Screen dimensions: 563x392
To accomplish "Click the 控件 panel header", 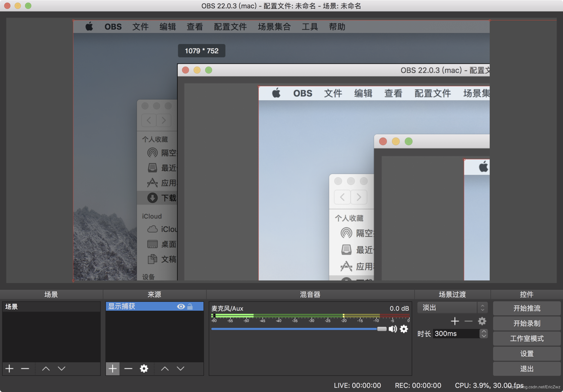I will pyautogui.click(x=527, y=295).
